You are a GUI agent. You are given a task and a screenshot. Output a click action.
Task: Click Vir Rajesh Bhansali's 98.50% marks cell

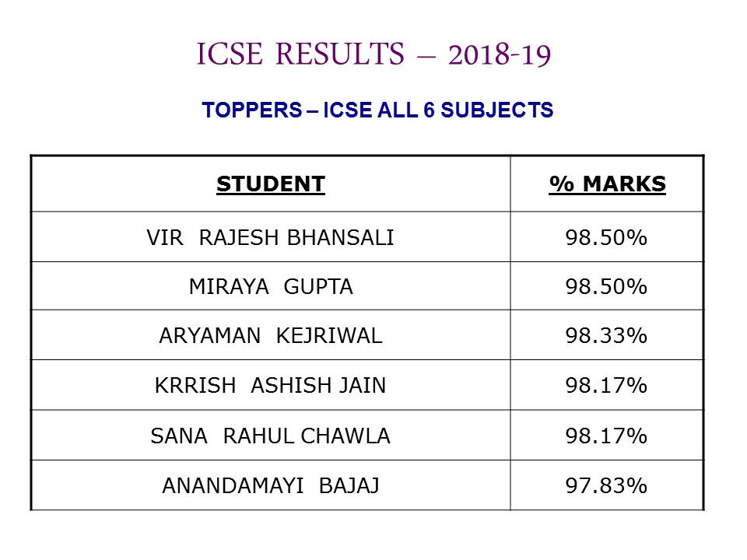[606, 238]
